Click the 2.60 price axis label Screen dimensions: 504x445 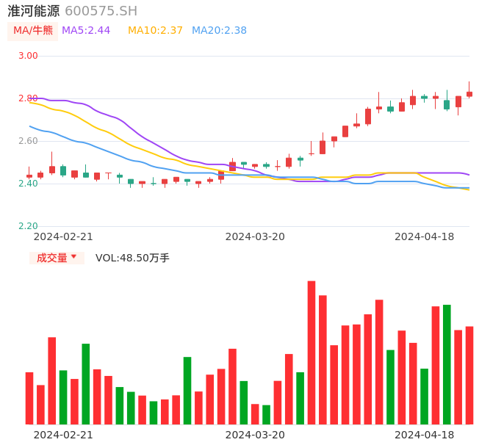[x=28, y=141]
